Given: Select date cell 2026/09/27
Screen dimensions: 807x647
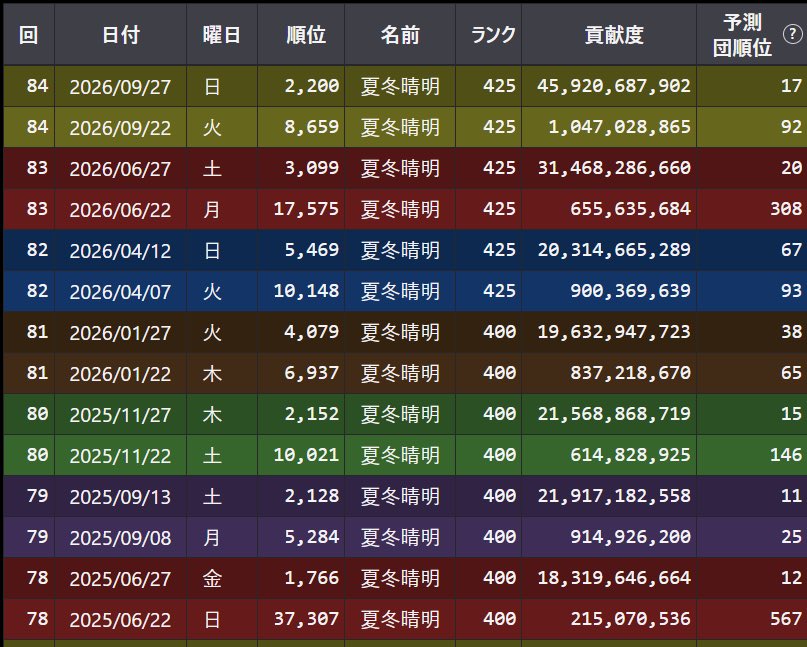Looking at the screenshot, I should tap(120, 86).
